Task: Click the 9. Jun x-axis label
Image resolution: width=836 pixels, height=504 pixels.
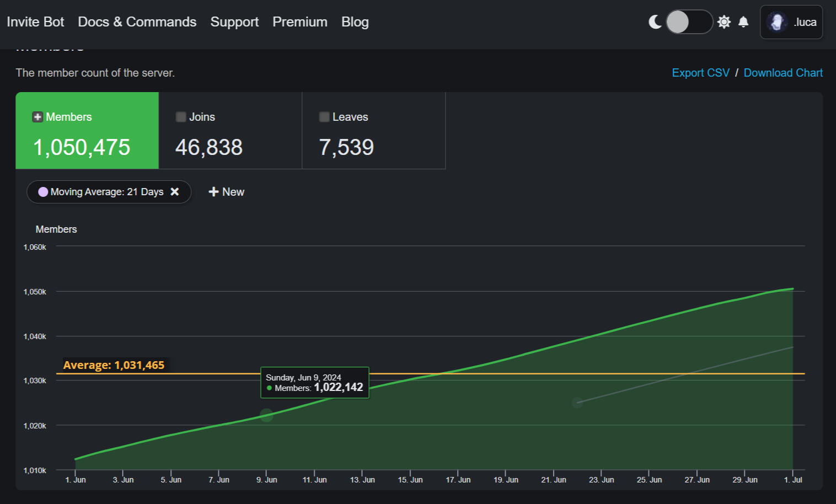Action: 267,480
